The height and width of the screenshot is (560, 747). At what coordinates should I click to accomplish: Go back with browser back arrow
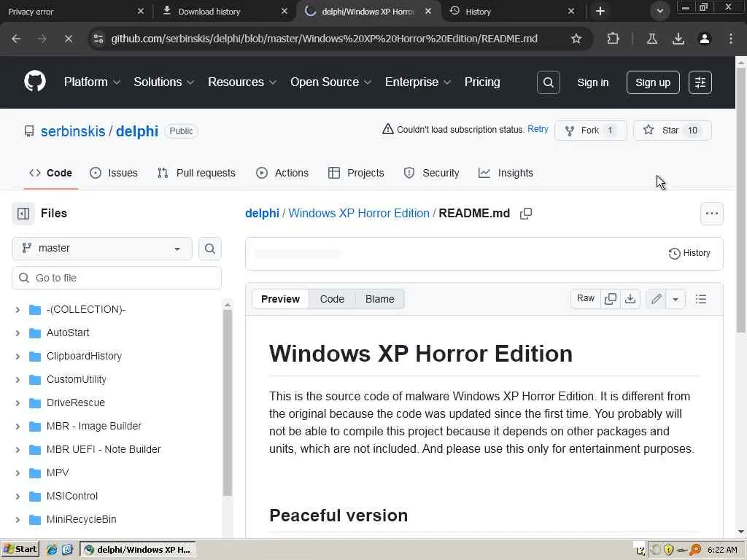[16, 39]
